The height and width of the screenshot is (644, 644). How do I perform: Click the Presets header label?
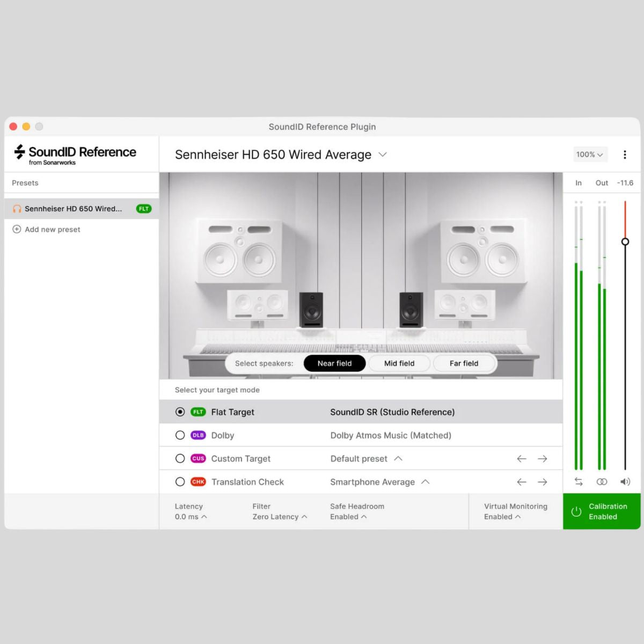click(25, 183)
